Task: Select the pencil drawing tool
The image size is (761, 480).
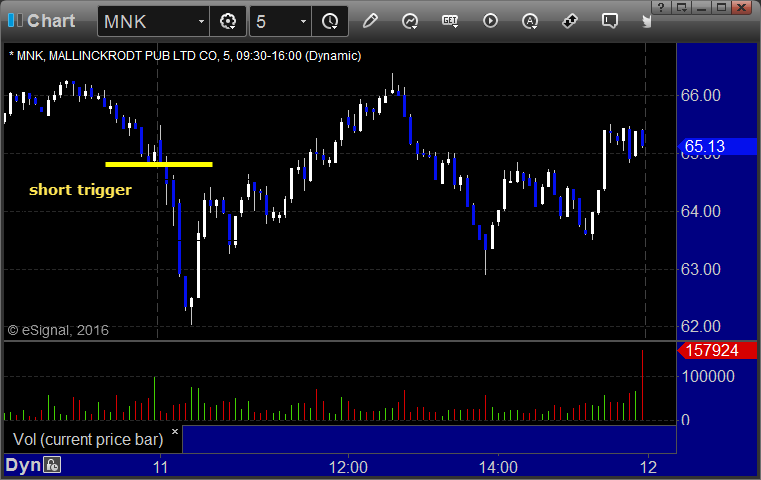Action: point(370,21)
